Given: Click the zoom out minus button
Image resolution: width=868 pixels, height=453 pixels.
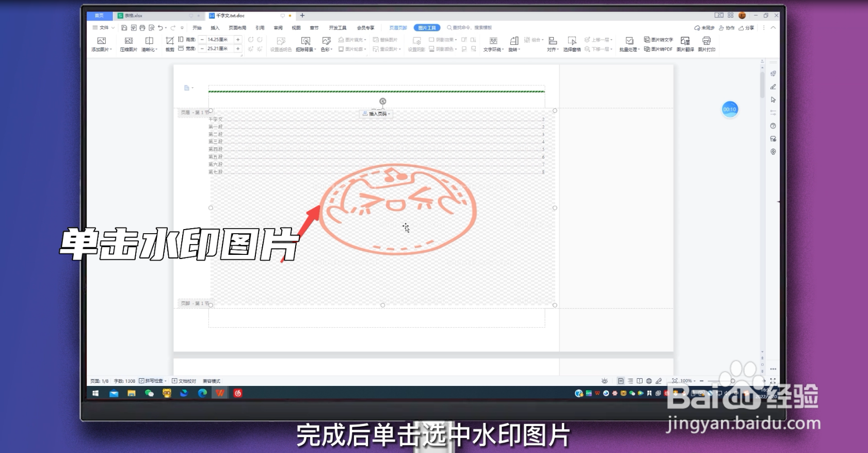Looking at the screenshot, I should tap(702, 381).
